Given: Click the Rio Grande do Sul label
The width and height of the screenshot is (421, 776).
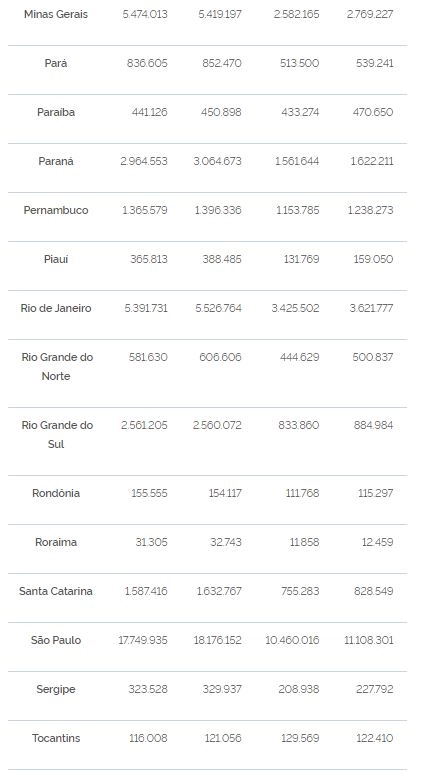Looking at the screenshot, I should click(x=57, y=435).
